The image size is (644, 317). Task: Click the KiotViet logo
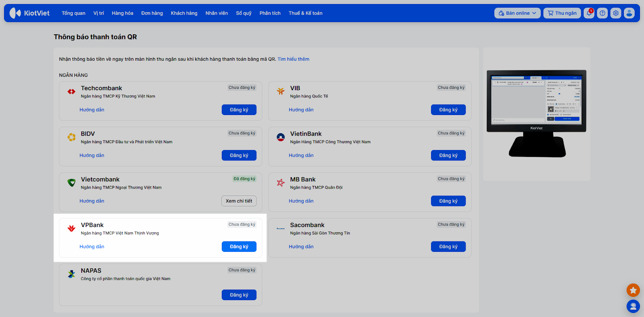click(30, 13)
